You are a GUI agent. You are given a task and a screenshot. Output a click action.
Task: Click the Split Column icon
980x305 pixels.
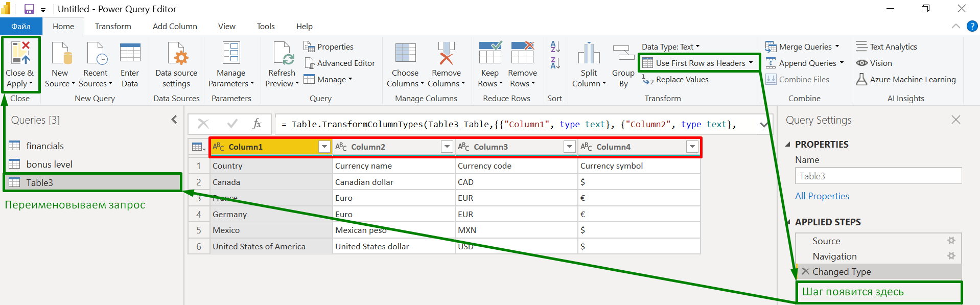tap(589, 53)
